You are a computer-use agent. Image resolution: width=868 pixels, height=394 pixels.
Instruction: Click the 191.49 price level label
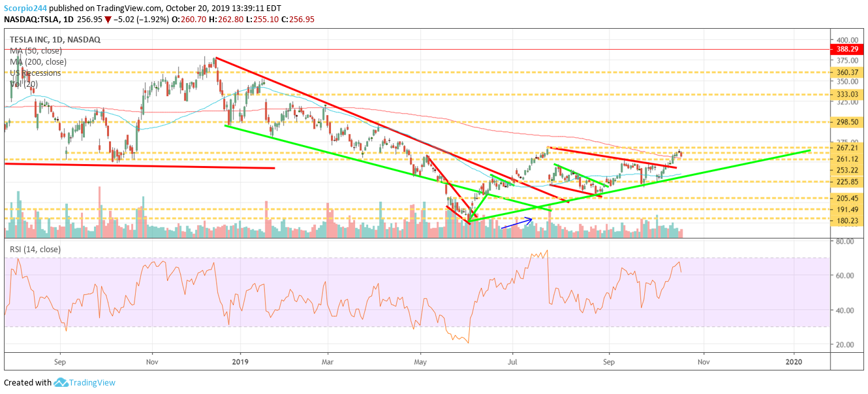(848, 210)
